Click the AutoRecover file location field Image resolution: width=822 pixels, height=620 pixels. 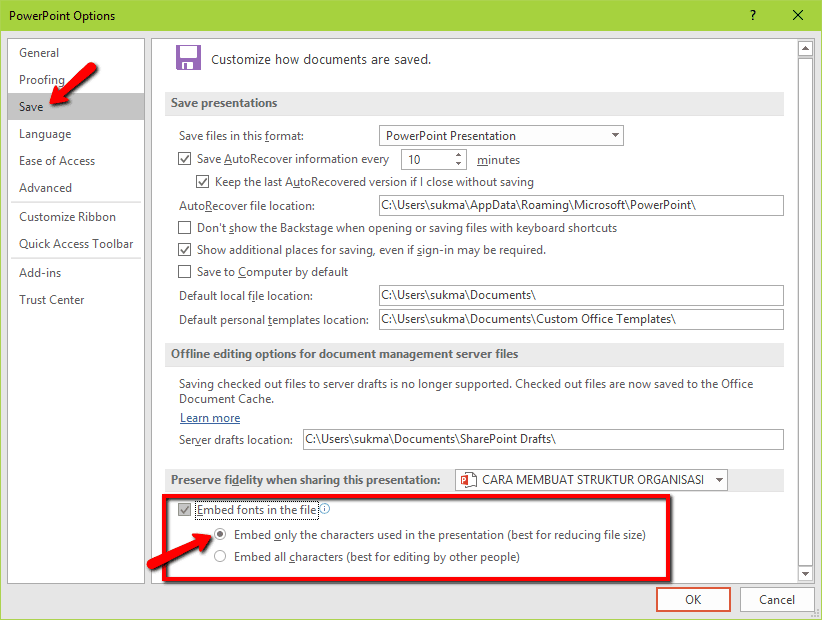pos(581,205)
